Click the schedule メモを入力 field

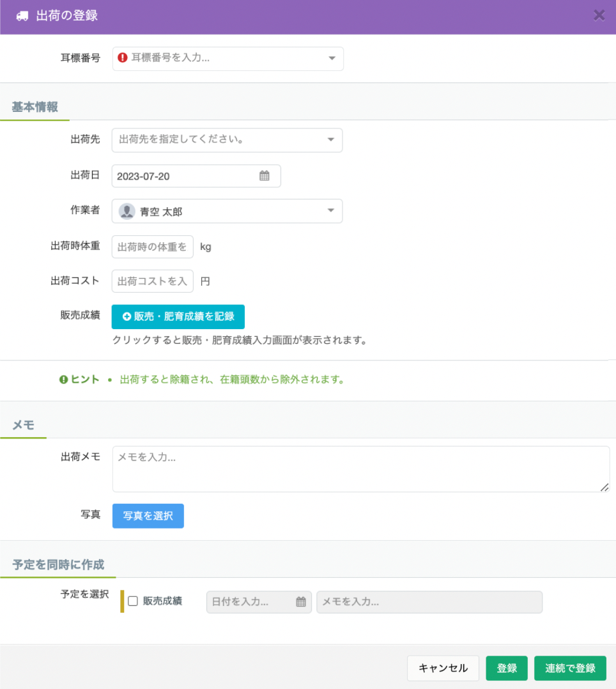(x=429, y=601)
